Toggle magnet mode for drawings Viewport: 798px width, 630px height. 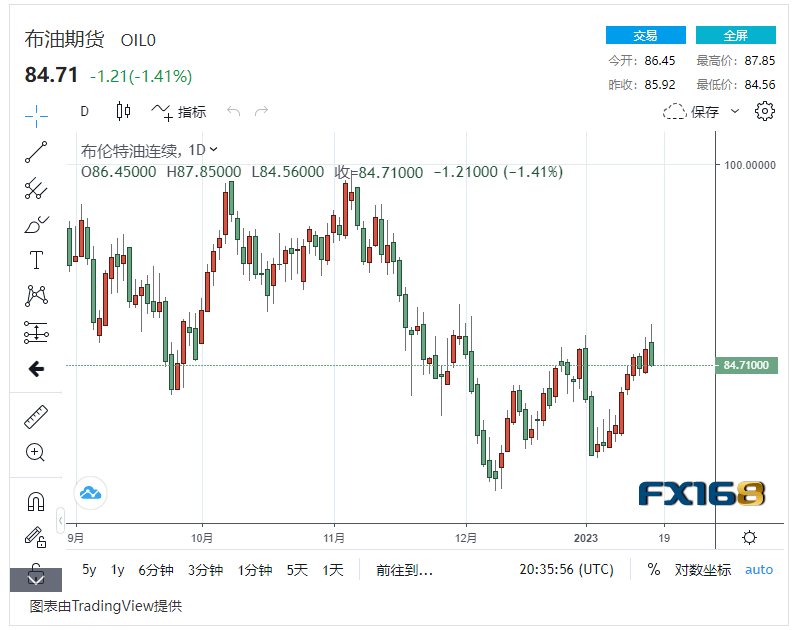[36, 501]
